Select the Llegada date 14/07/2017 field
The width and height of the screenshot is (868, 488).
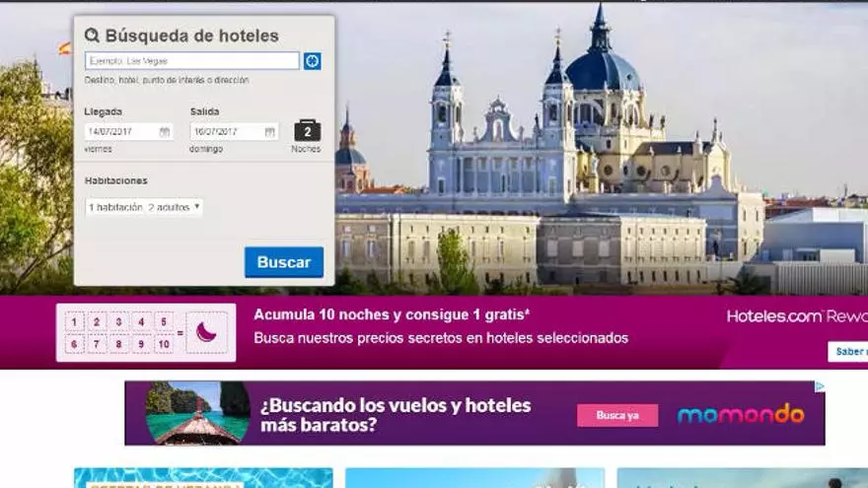120,131
